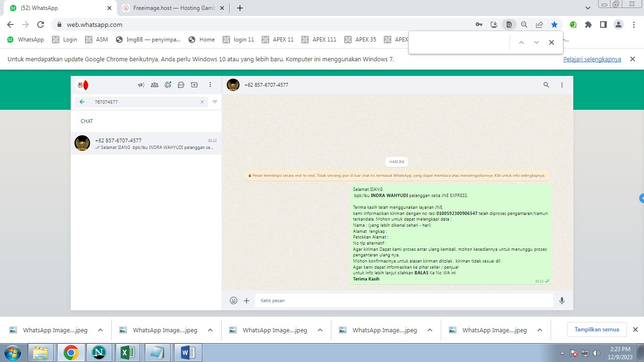The image size is (644, 362).
Task: Go back in browser history
Action: 10,25
